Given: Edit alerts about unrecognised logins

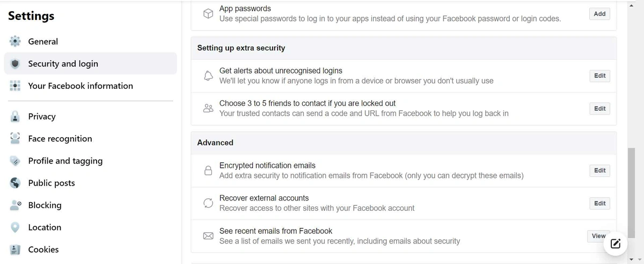Looking at the screenshot, I should coord(599,76).
